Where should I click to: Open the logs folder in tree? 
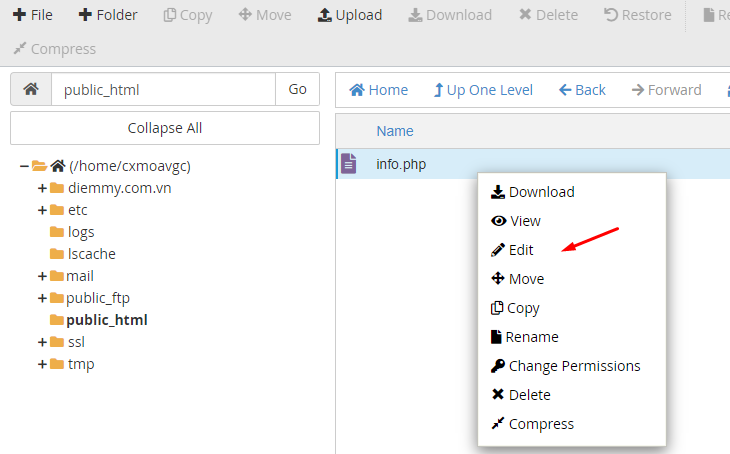[x=81, y=232]
